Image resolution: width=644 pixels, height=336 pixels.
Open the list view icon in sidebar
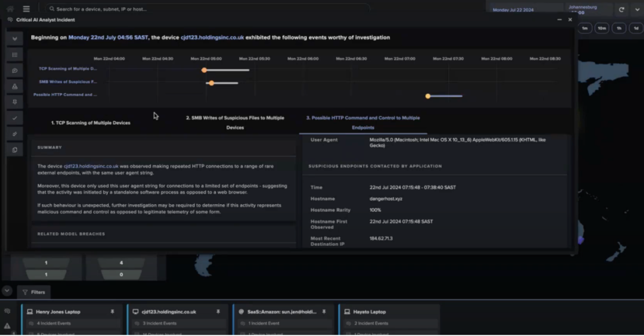15,55
